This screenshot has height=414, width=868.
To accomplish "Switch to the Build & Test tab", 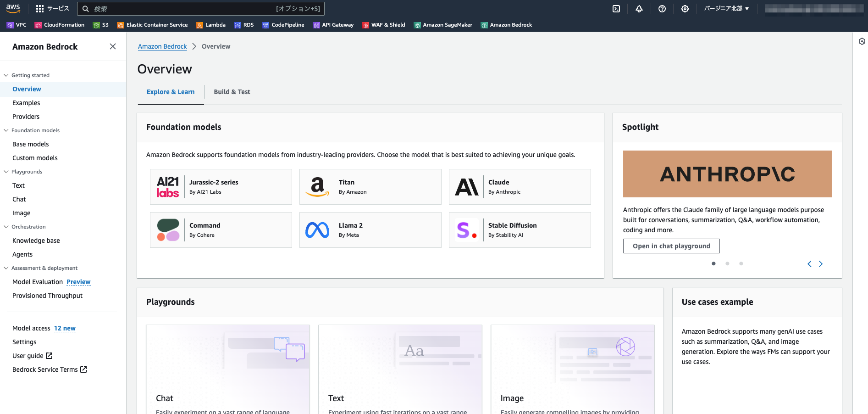I will [232, 92].
